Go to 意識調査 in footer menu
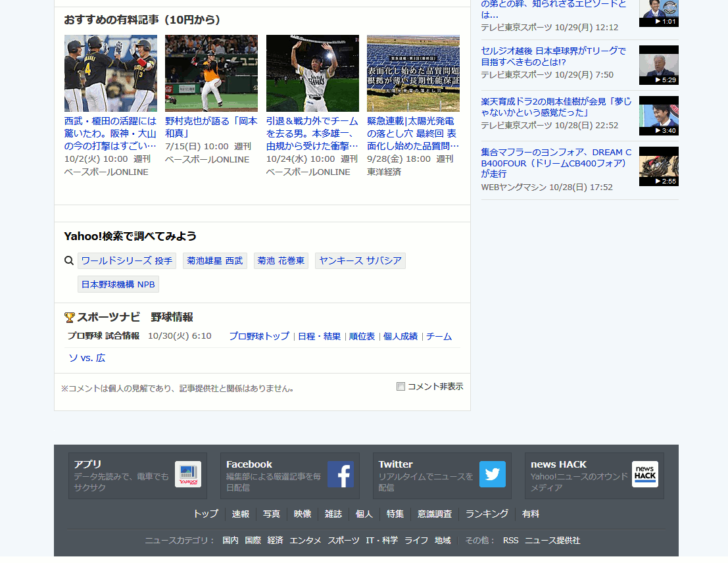The width and height of the screenshot is (728, 563). (435, 514)
